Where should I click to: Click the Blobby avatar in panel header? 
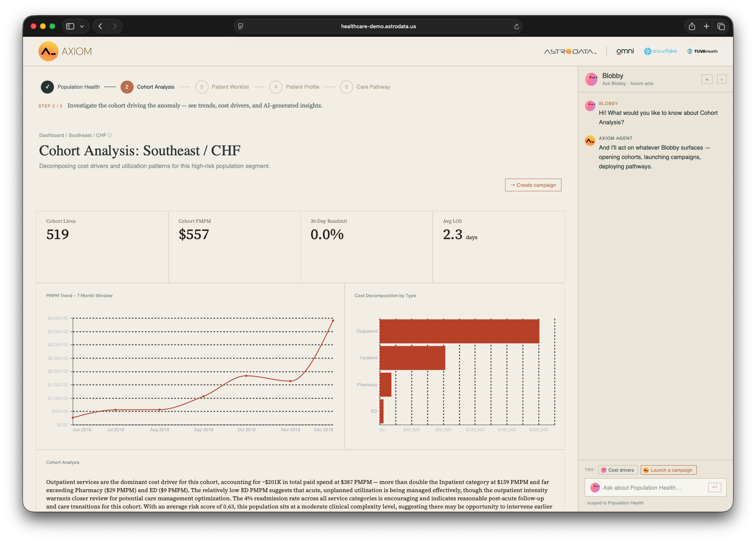(x=591, y=79)
